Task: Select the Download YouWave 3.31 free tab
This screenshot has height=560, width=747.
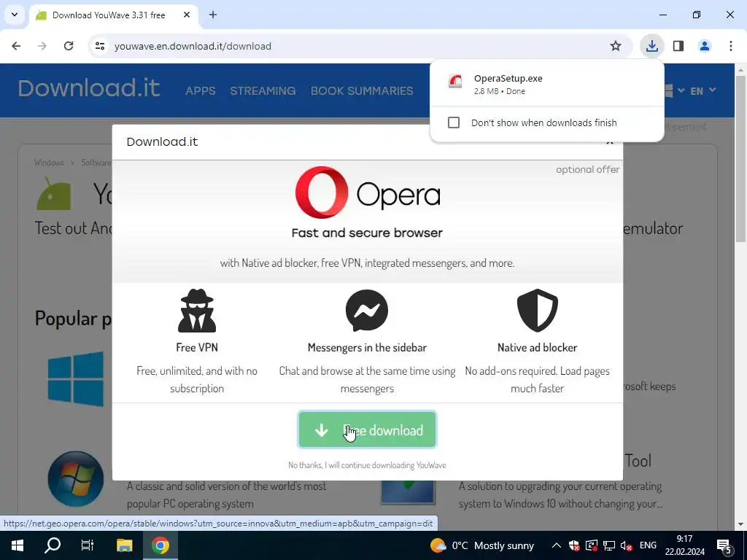Action: pyautogui.click(x=113, y=15)
